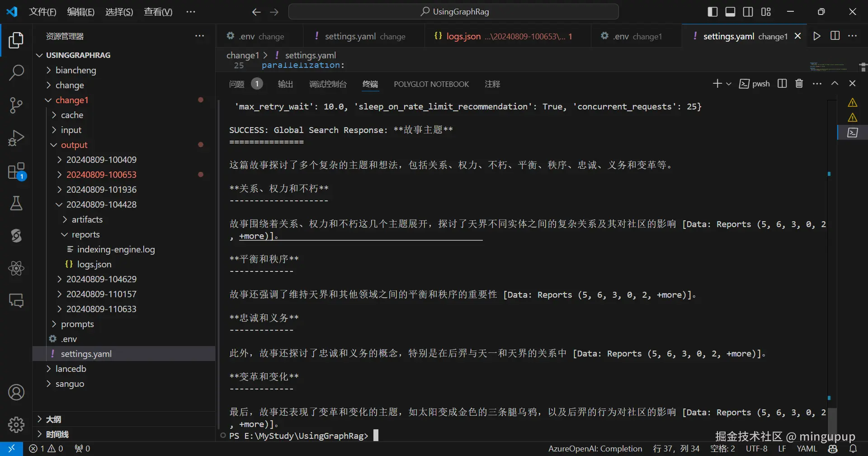Go back in navigation history
The height and width of the screenshot is (456, 868).
256,12
